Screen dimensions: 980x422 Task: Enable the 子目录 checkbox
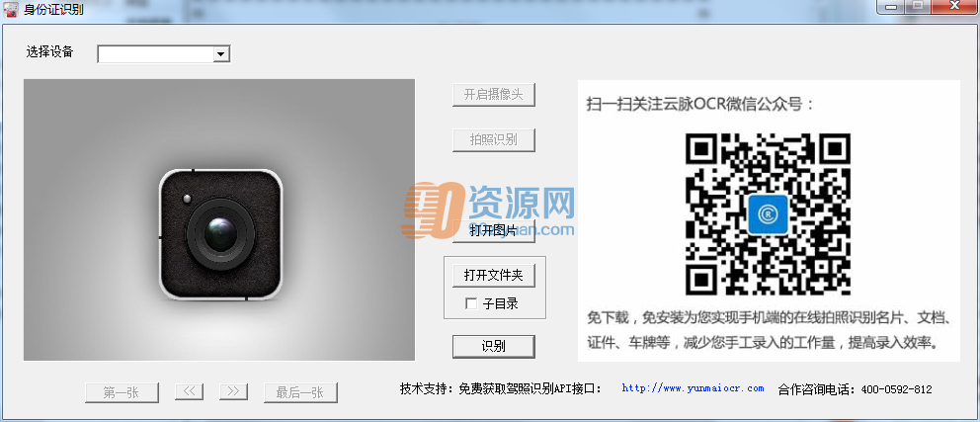pos(471,303)
